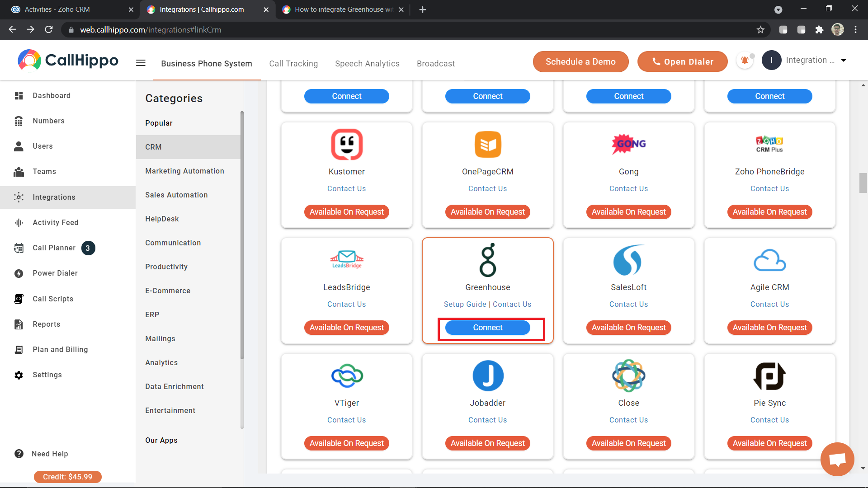Click the Activity Feed waveform icon
The width and height of the screenshot is (868, 488).
click(x=19, y=222)
